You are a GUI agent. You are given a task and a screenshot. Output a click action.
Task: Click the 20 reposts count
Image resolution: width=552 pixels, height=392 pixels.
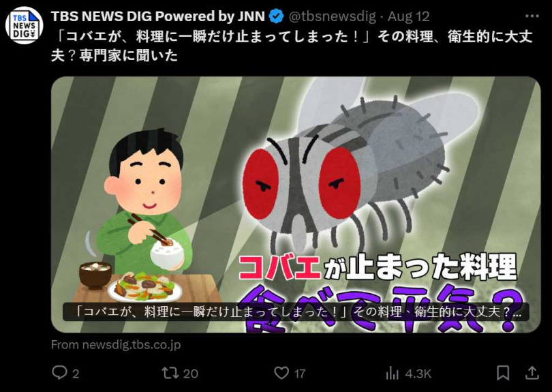pos(191,374)
